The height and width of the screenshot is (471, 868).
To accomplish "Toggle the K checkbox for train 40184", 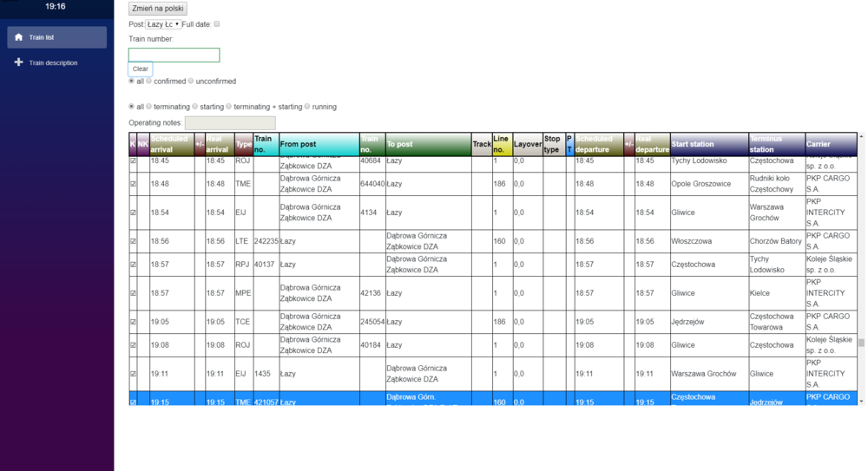I will pos(133,345).
